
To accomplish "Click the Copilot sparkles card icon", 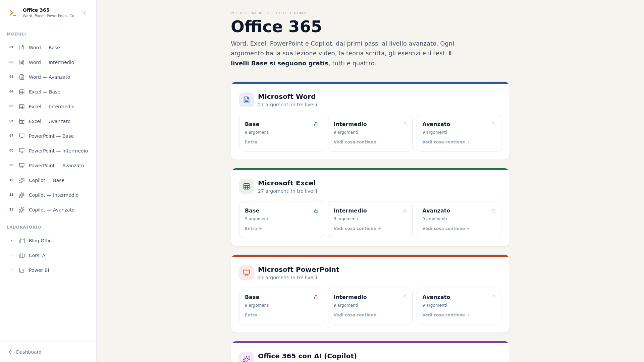I will tap(247, 357).
